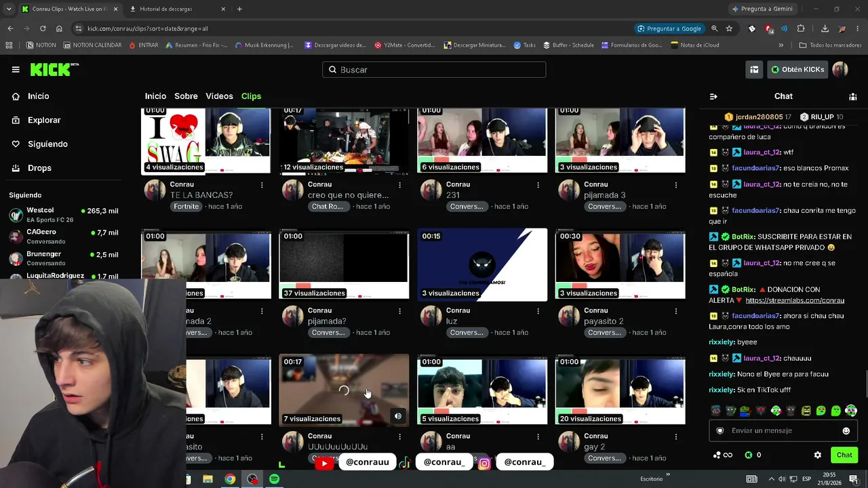The image size is (868, 488).
Task: Open options for pijamada 3 clip
Action: pos(675,184)
